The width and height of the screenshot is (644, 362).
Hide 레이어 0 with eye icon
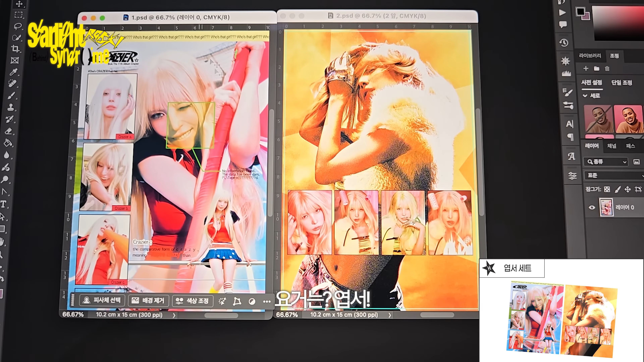point(592,207)
